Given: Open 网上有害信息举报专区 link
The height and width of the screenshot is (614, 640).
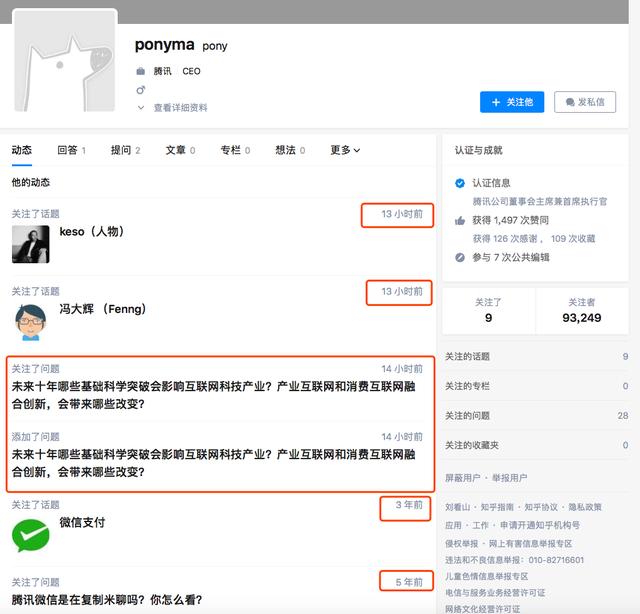Looking at the screenshot, I should point(530,544).
